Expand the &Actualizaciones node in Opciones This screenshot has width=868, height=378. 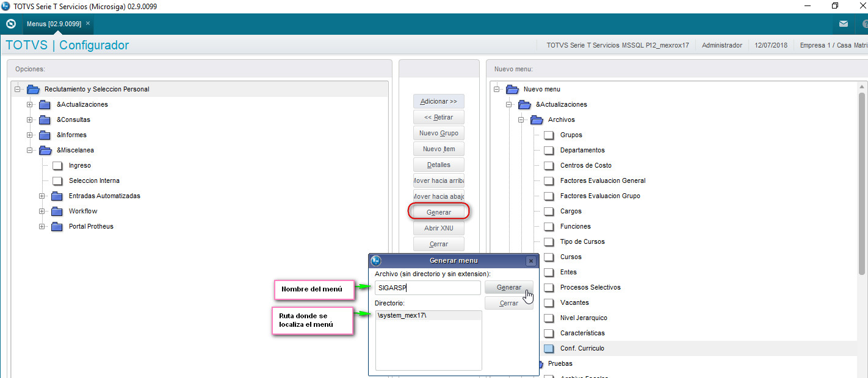(30, 104)
